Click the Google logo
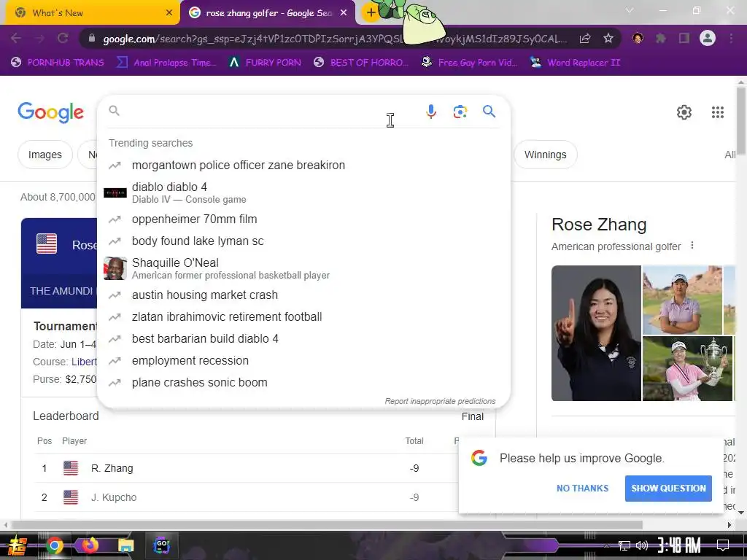Image resolution: width=747 pixels, height=560 pixels. pos(51,112)
